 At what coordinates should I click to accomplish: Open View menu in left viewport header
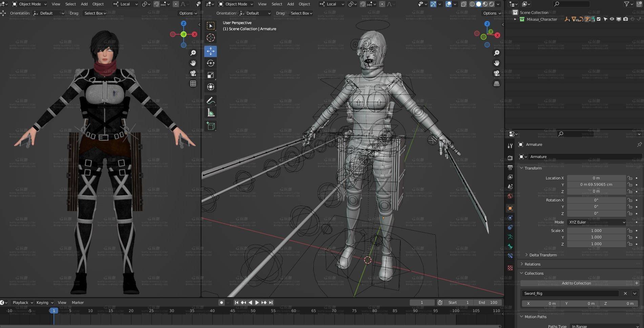[56, 4]
